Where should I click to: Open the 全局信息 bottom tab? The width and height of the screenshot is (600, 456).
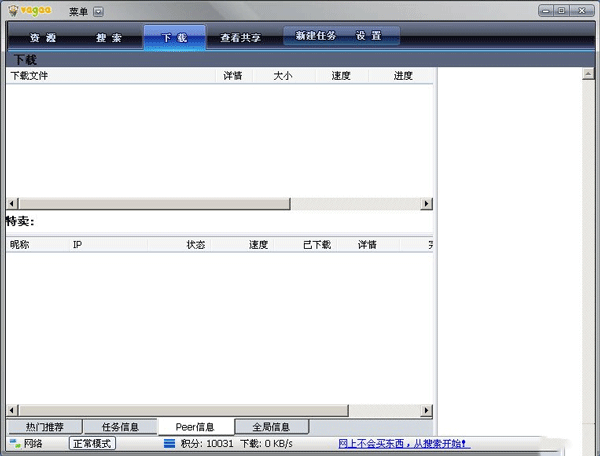271,427
